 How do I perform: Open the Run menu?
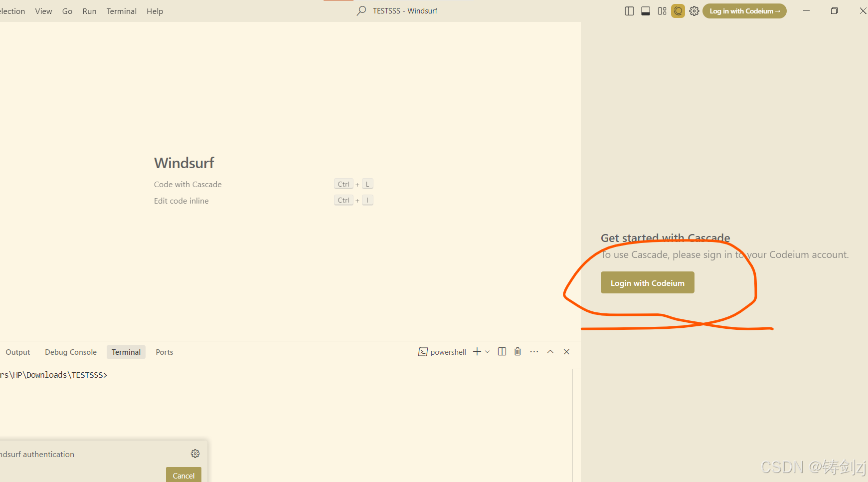(x=89, y=11)
